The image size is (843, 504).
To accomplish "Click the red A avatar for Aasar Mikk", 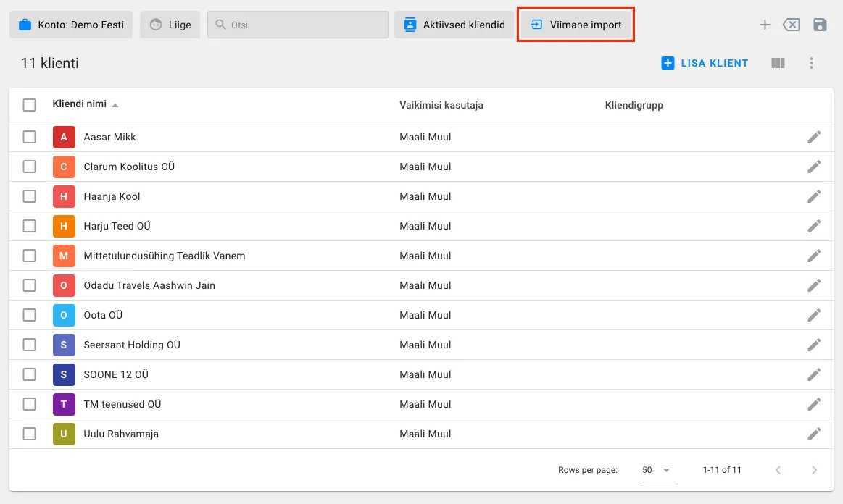I will pos(64,137).
